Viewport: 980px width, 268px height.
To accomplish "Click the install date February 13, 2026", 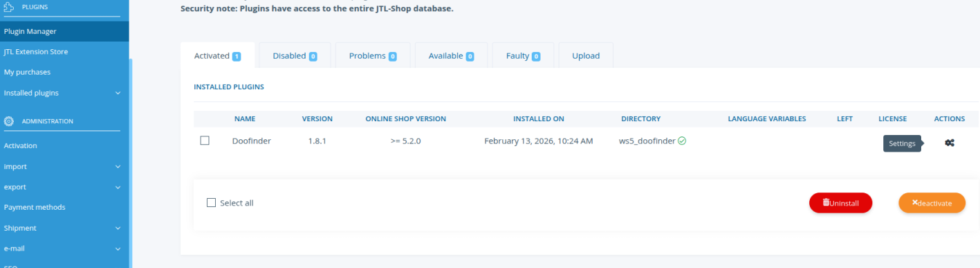I will pos(539,141).
